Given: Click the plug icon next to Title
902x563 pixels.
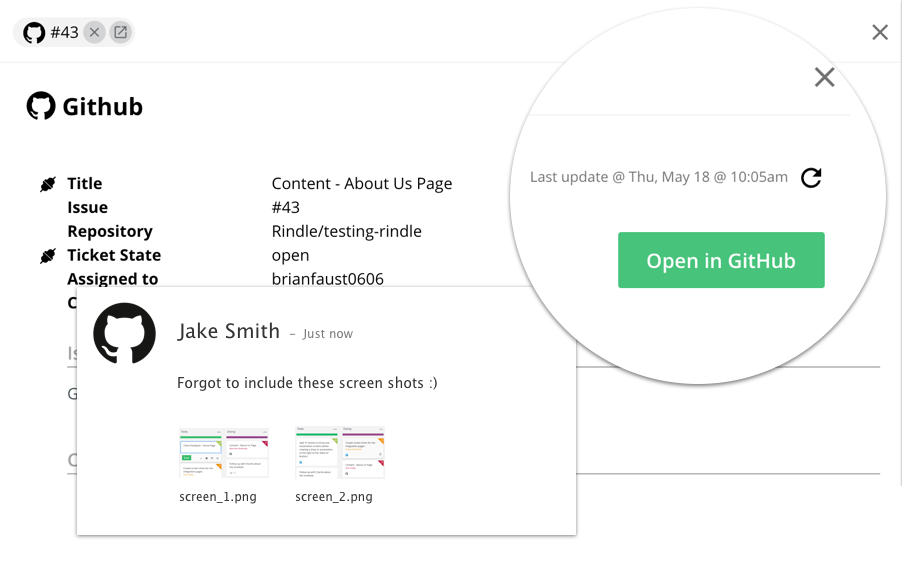Looking at the screenshot, I should 48,184.
